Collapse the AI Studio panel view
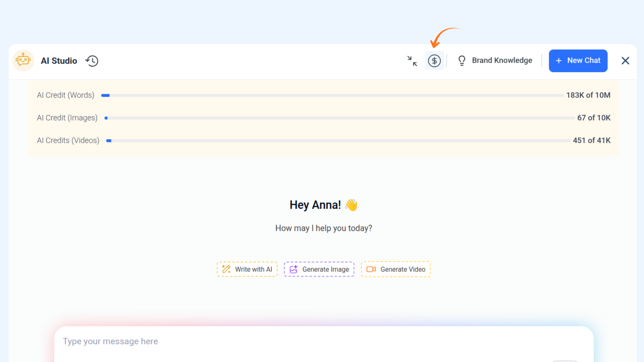This screenshot has width=644, height=362. pos(412,61)
